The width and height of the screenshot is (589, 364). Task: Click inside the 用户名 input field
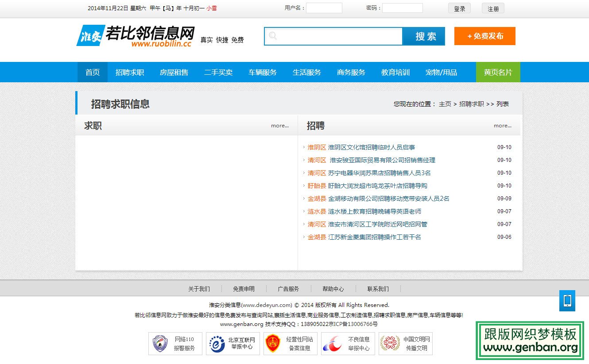pos(325,8)
